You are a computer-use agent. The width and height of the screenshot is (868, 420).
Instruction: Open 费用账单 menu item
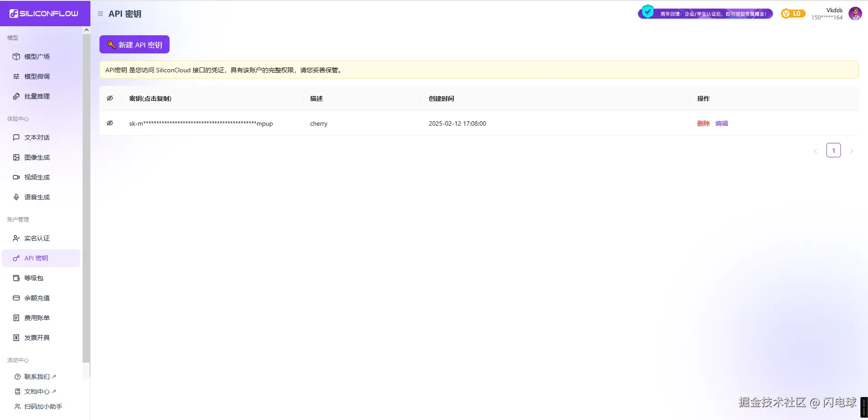pyautogui.click(x=37, y=317)
